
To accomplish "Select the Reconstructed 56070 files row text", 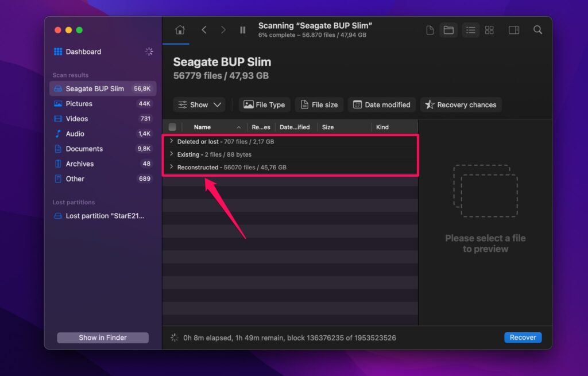I will tap(232, 167).
